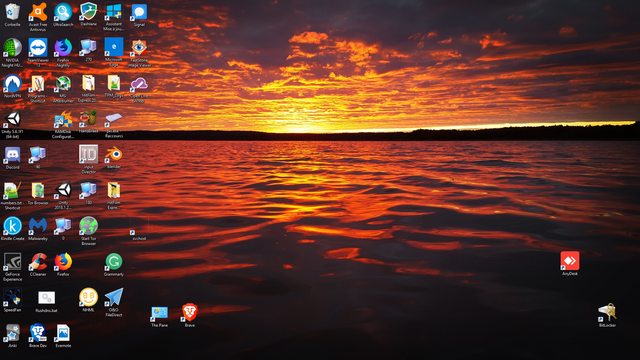Open The Pane shortcut

[x=159, y=314]
